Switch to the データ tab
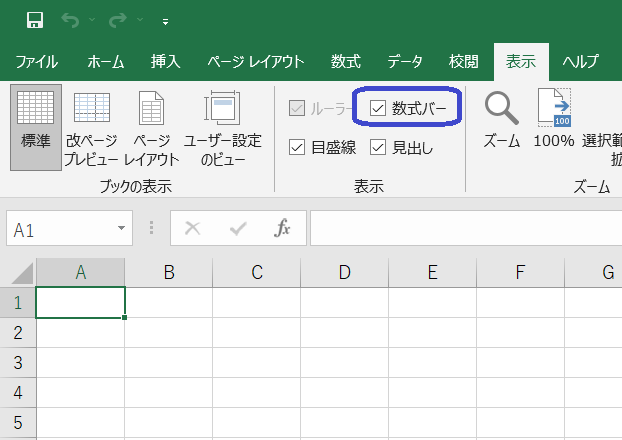The image size is (622, 440). (405, 62)
